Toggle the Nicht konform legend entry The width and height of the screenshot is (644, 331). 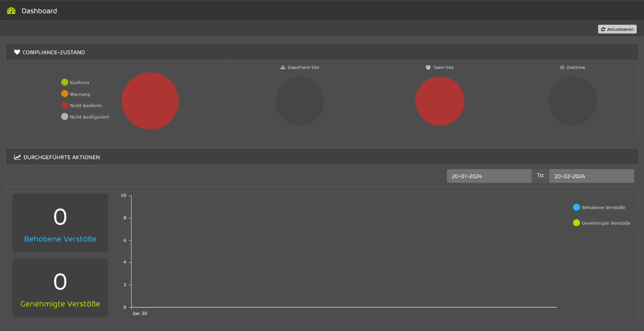click(81, 105)
